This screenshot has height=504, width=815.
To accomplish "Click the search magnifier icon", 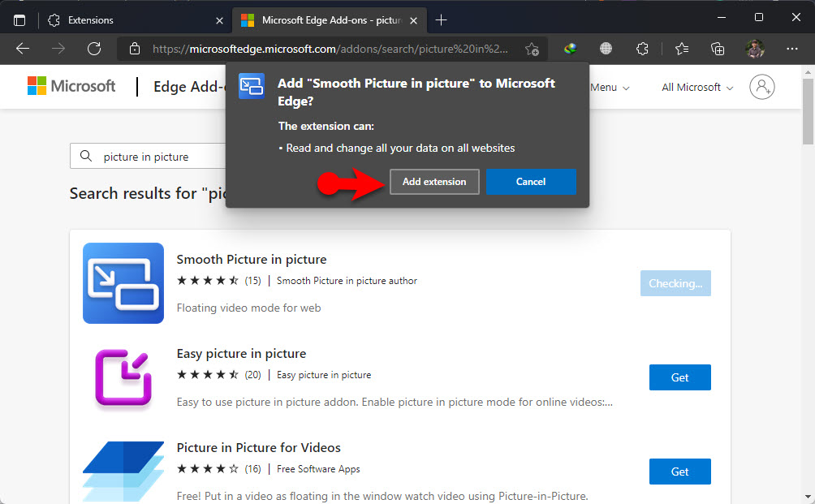I will 86,156.
